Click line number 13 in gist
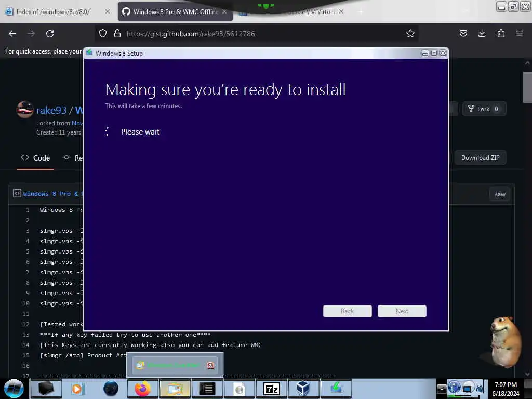 click(26, 335)
